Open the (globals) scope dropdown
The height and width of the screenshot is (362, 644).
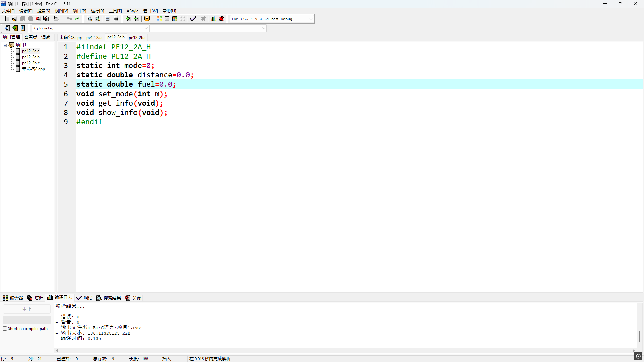click(x=146, y=28)
